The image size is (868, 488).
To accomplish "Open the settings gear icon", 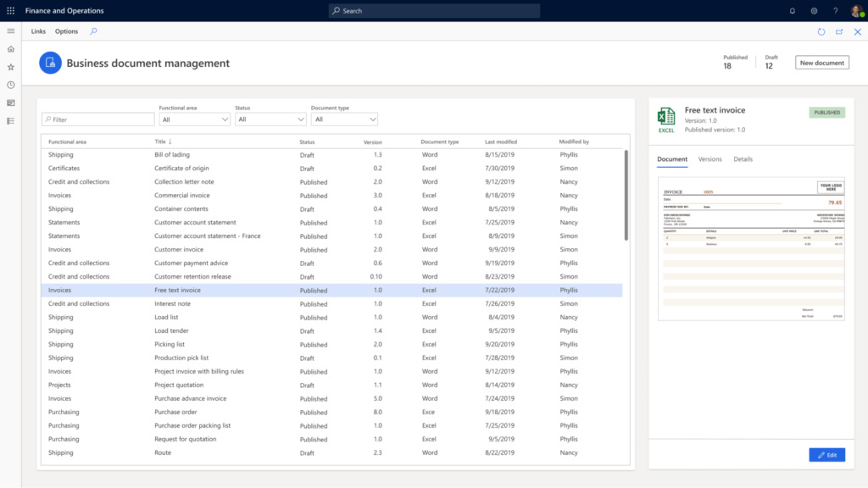I will 814,11.
